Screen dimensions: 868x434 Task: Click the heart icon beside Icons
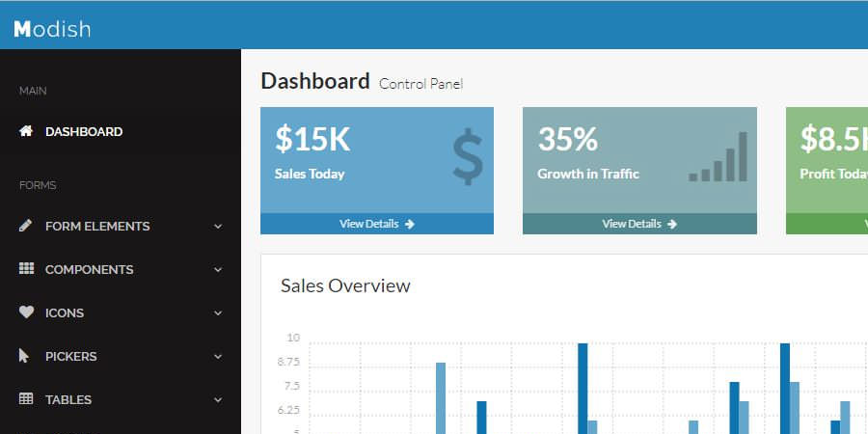(x=27, y=312)
